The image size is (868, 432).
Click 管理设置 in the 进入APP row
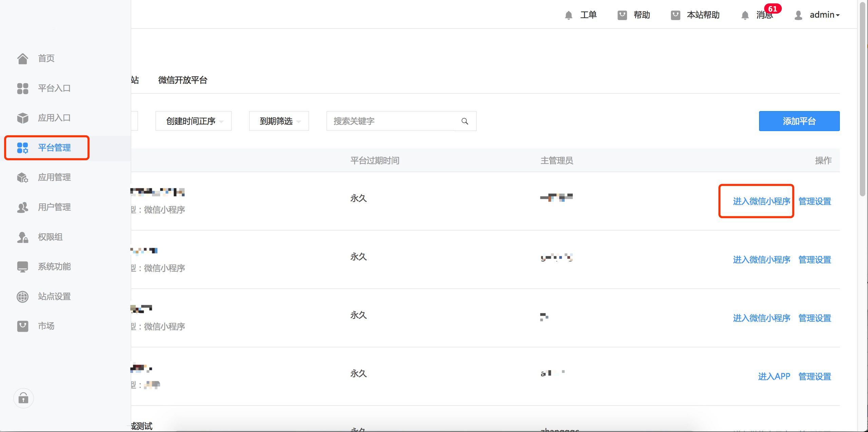pyautogui.click(x=815, y=376)
